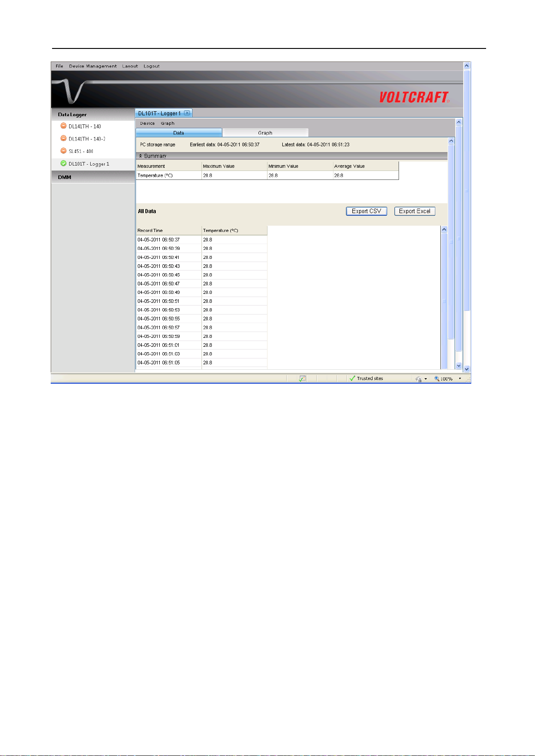Click the Temperature (°C) column header in All Data
Viewport: 535px width, 756px height.
[x=234, y=231]
